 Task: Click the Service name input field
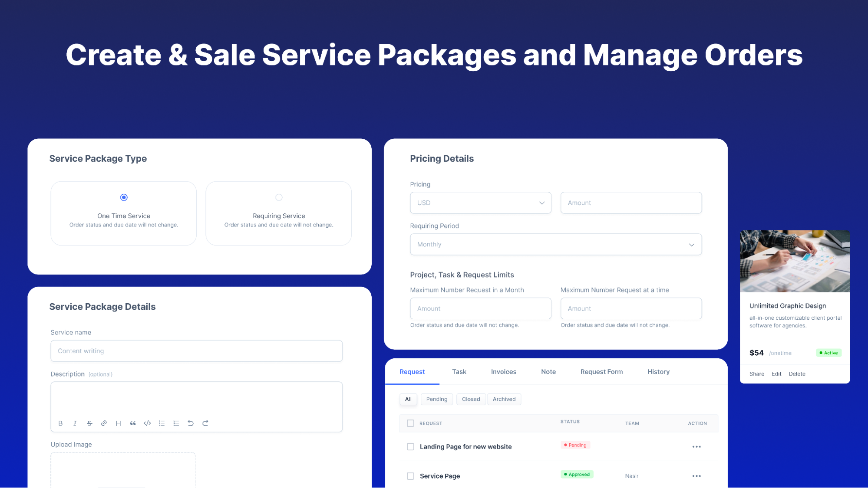[x=196, y=351]
